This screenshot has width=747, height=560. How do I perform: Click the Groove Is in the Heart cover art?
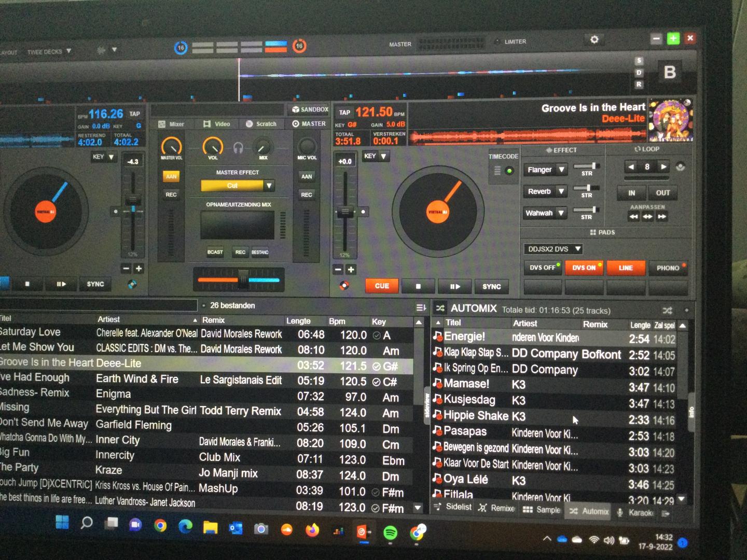671,120
